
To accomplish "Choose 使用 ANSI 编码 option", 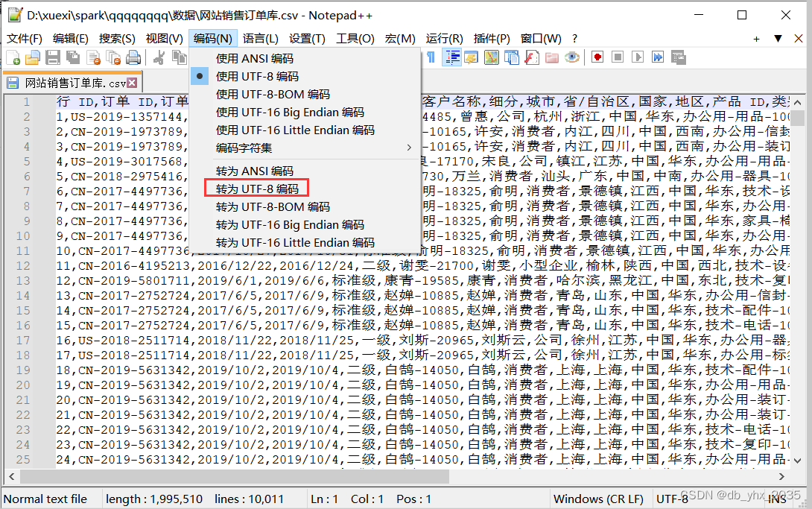I will click(305, 59).
